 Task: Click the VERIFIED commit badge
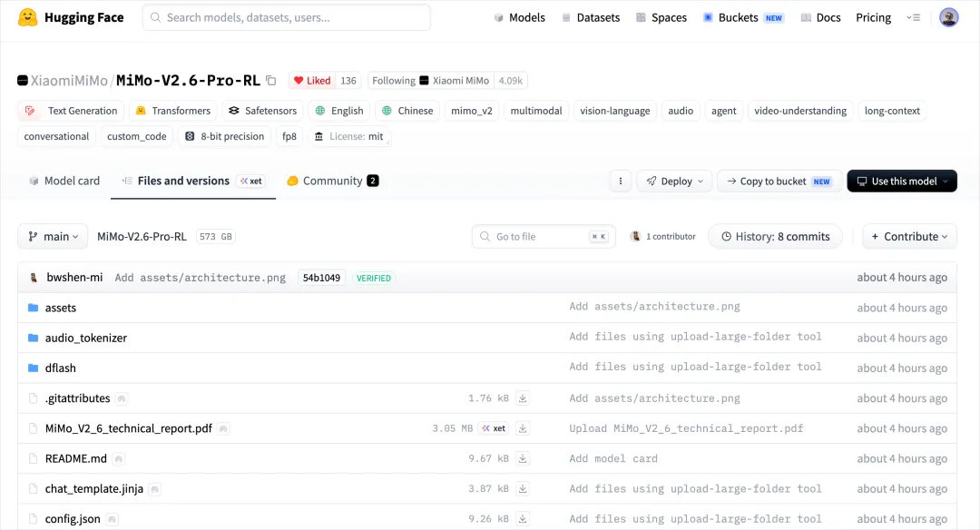coord(374,278)
